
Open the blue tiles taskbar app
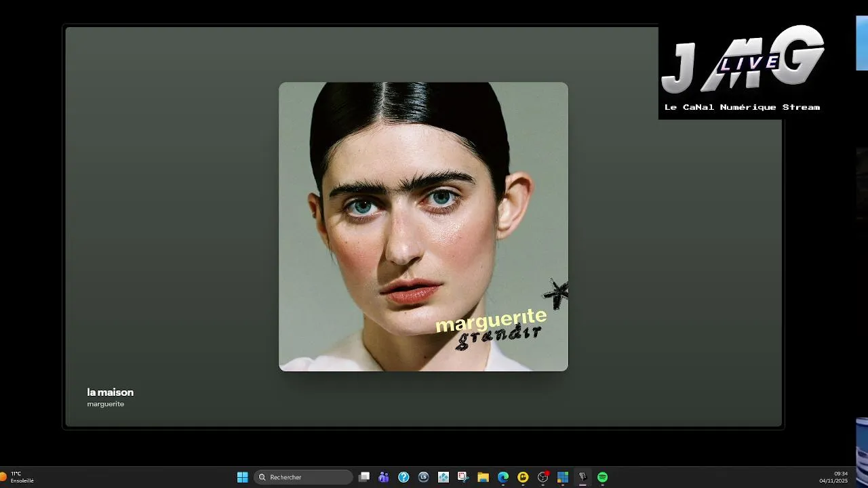tap(562, 477)
